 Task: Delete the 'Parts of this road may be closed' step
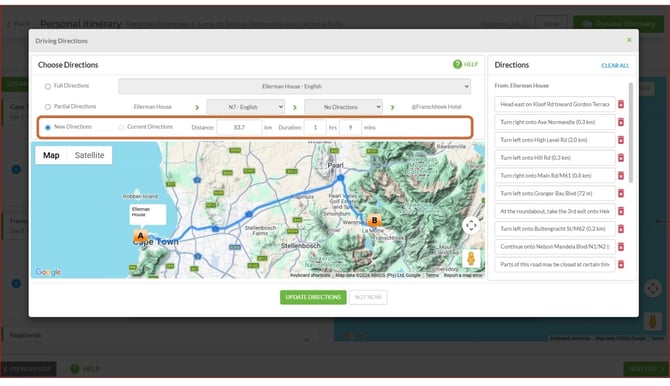click(621, 265)
